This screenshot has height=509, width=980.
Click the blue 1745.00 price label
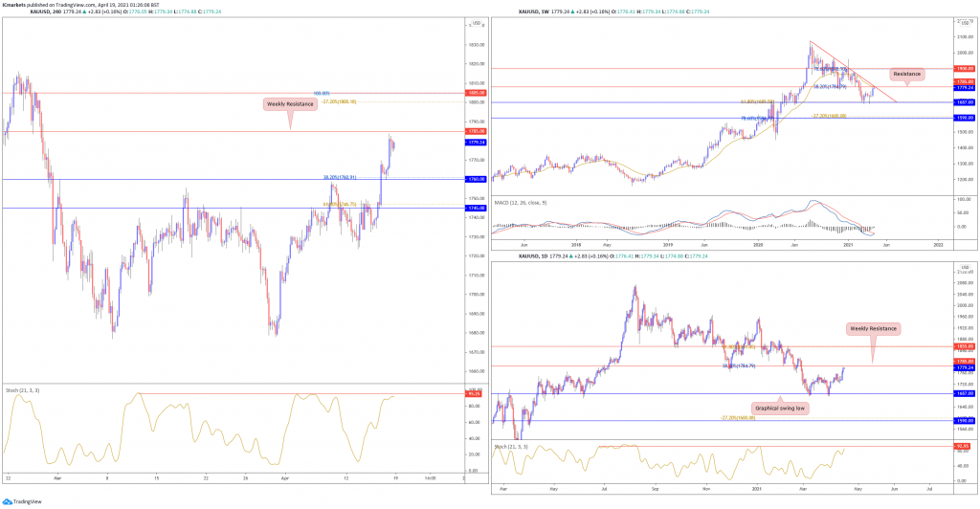[476, 208]
